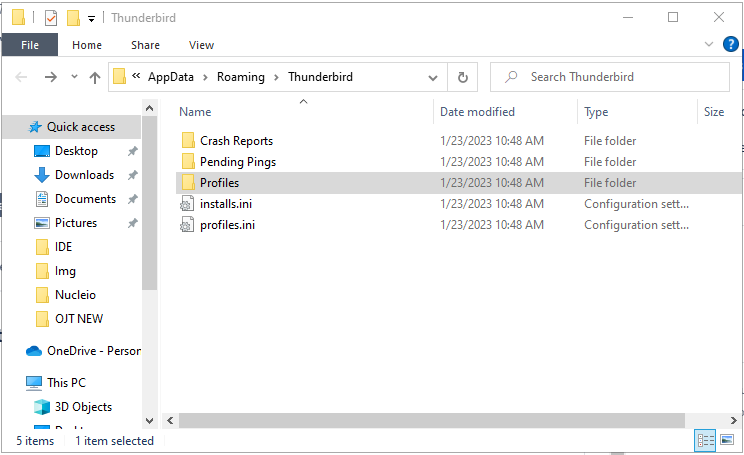744x455 pixels.
Task: Click the installs.ini file icon
Action: coord(187,204)
